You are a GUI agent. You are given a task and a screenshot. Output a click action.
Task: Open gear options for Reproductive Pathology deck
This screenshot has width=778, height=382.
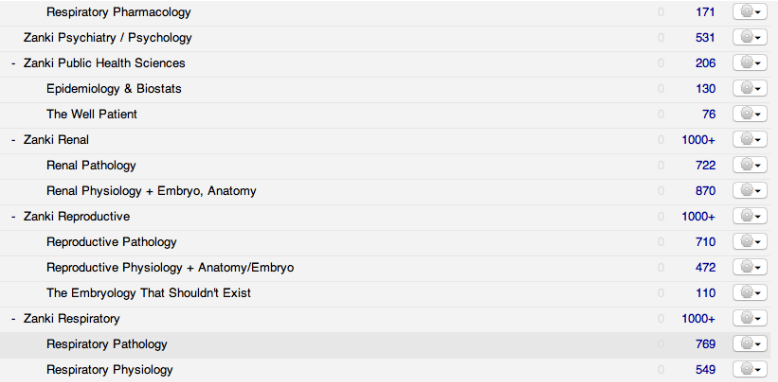(750, 242)
